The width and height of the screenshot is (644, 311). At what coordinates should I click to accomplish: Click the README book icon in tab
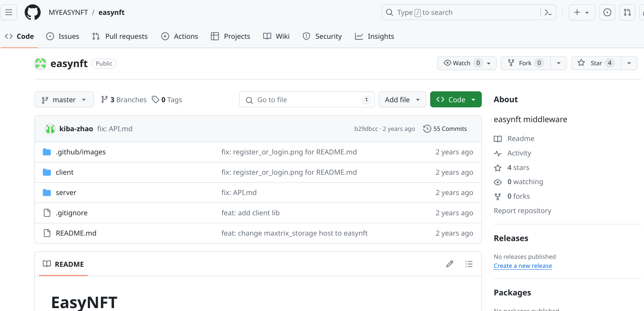(47, 264)
